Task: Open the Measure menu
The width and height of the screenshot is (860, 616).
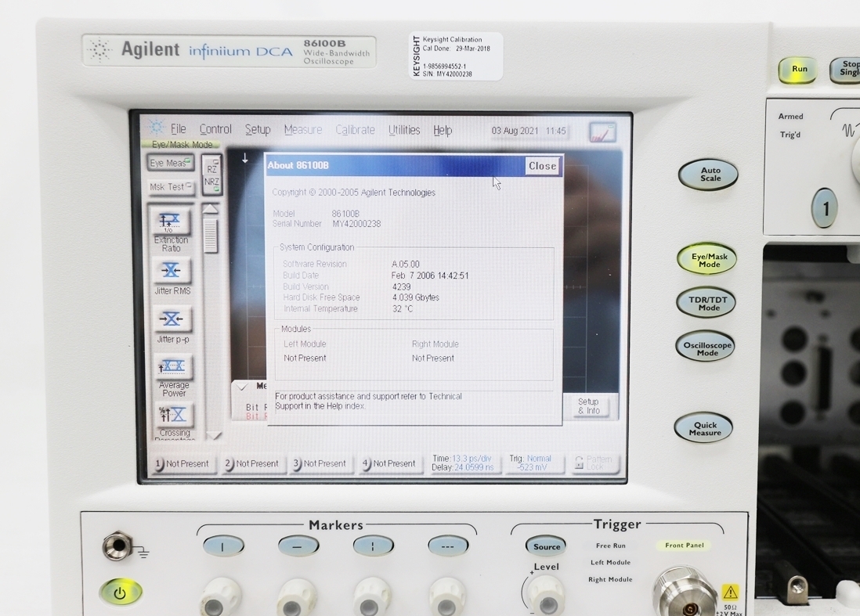Action: point(303,130)
